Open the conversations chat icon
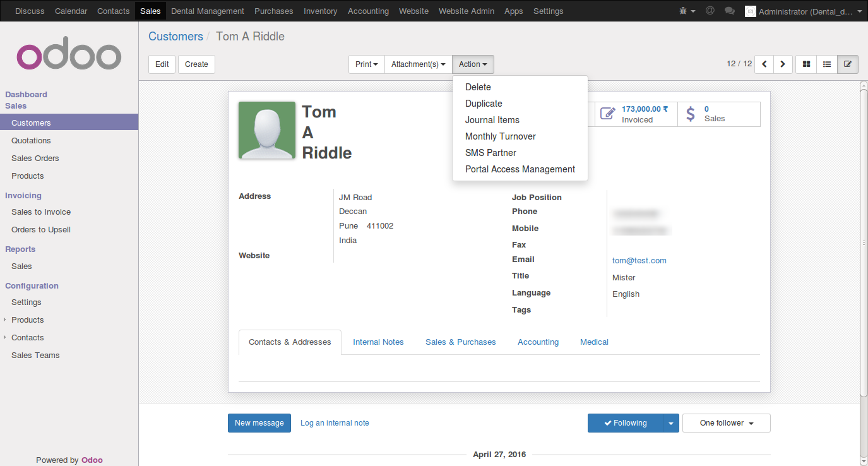 coord(730,11)
